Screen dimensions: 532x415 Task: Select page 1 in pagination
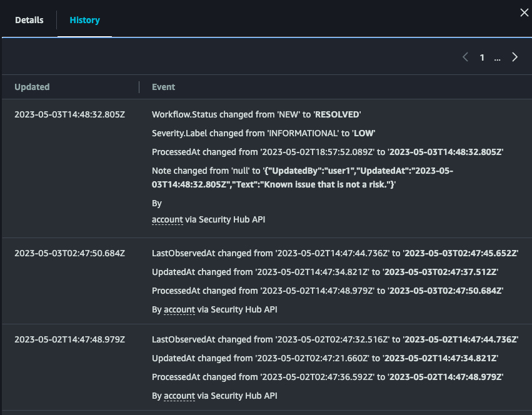coord(482,57)
